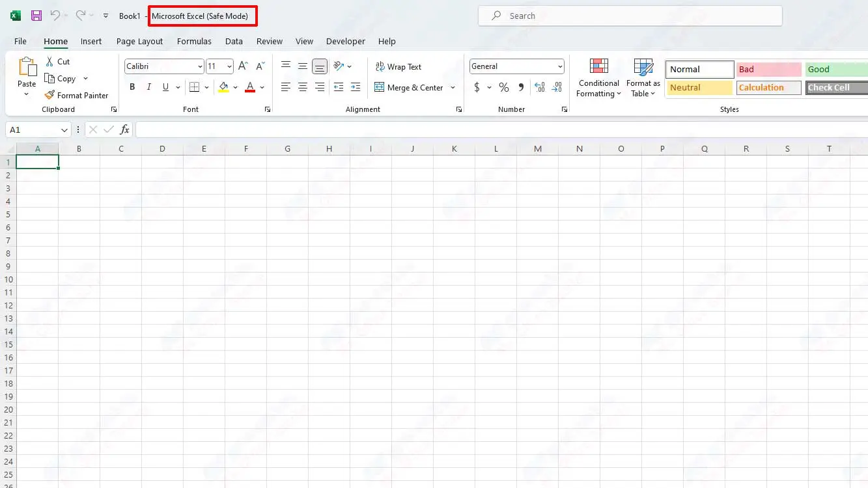Toggle Wrap Text
Image resolution: width=868 pixels, height=488 pixels.
coord(399,66)
